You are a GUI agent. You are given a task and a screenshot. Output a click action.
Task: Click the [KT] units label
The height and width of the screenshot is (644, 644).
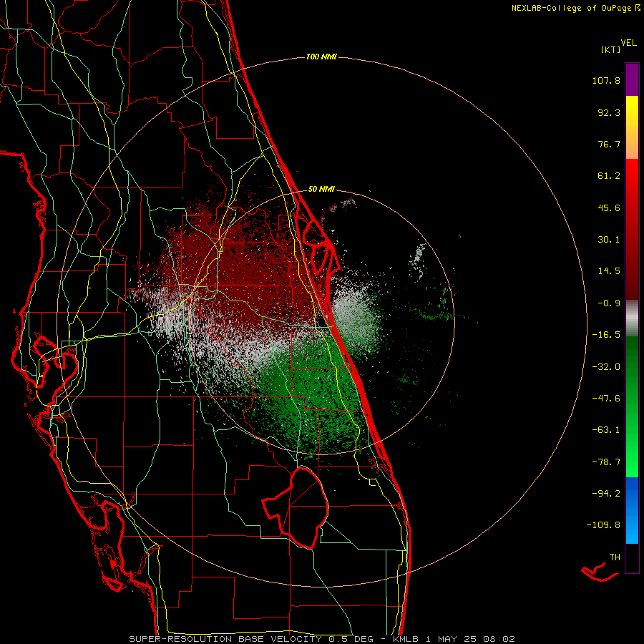point(610,49)
